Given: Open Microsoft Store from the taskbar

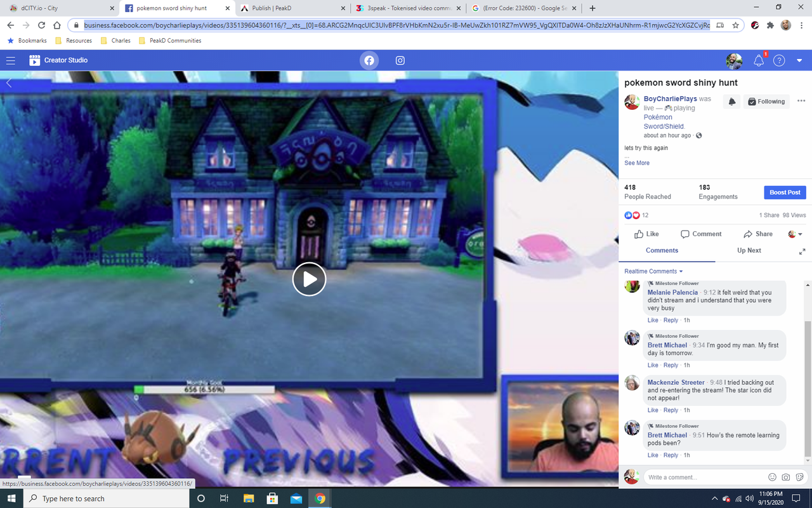Looking at the screenshot, I should (x=272, y=498).
